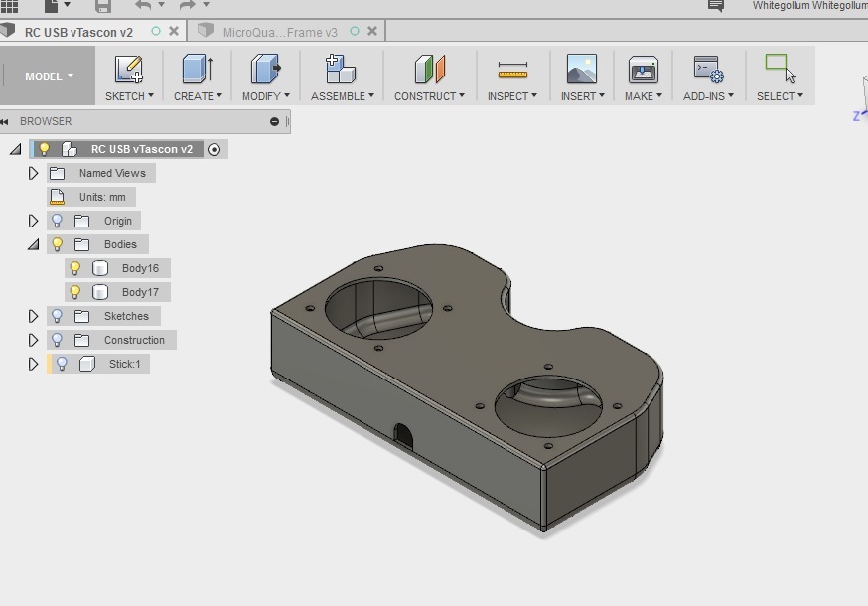
Task: Click the Undo button
Action: click(x=144, y=7)
